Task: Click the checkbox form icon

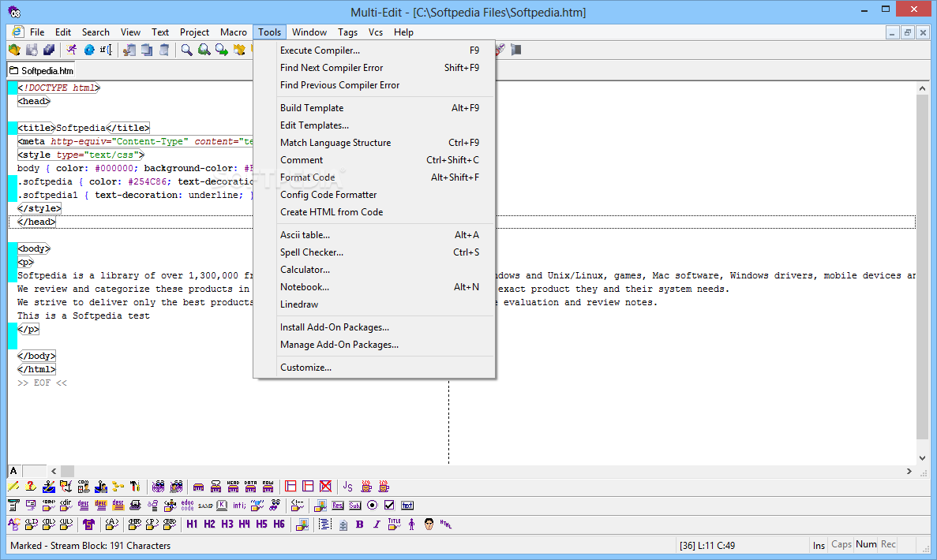Action: [389, 506]
